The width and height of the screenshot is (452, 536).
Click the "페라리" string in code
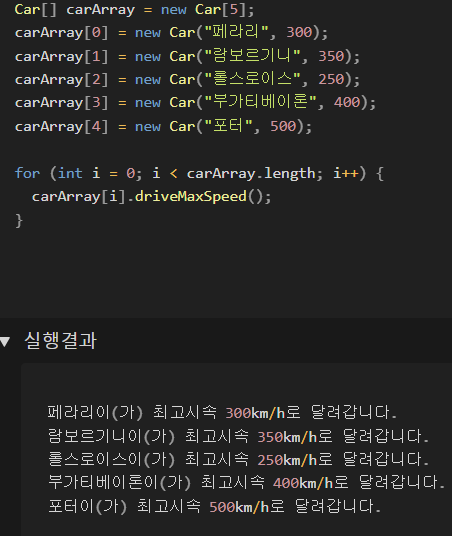click(236, 32)
